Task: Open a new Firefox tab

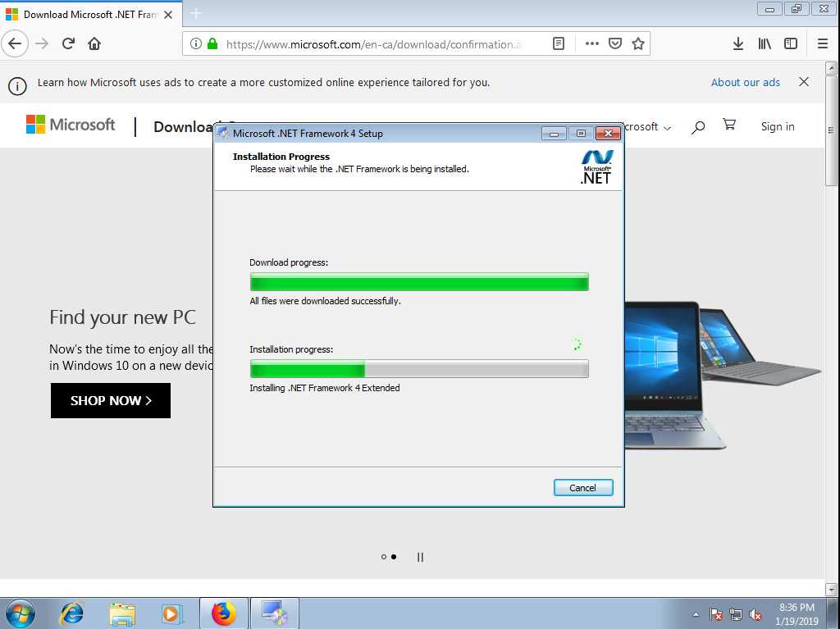Action: pyautogui.click(x=196, y=13)
